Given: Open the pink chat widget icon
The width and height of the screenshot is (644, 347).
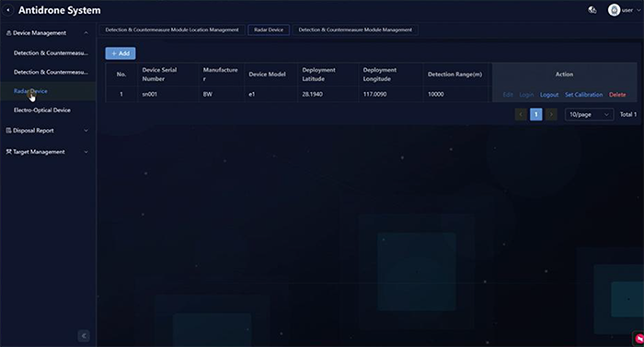Looking at the screenshot, I should point(638,339).
